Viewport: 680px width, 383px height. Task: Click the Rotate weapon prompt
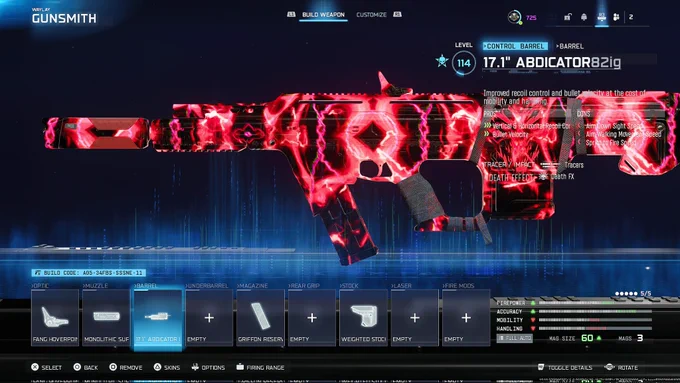(621, 367)
